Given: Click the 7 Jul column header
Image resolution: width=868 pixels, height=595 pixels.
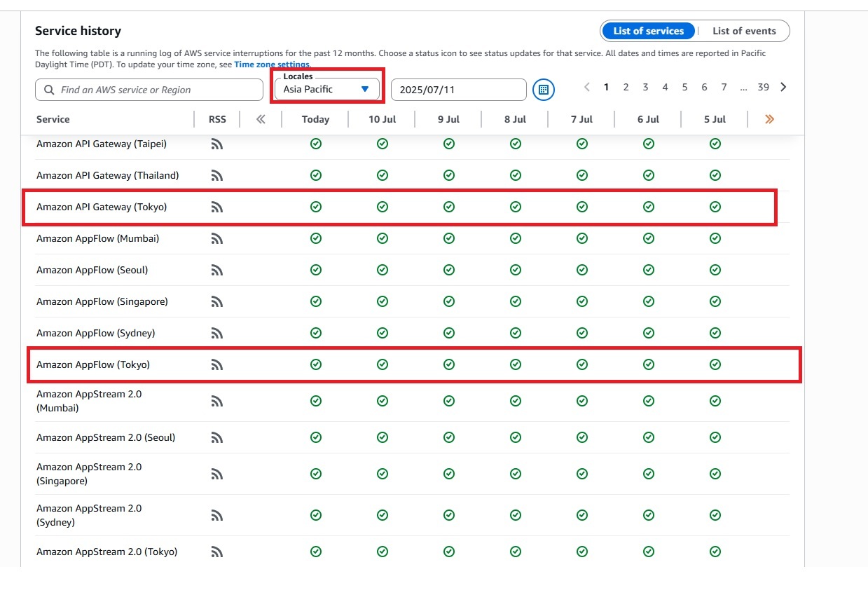Looking at the screenshot, I should tap(582, 119).
